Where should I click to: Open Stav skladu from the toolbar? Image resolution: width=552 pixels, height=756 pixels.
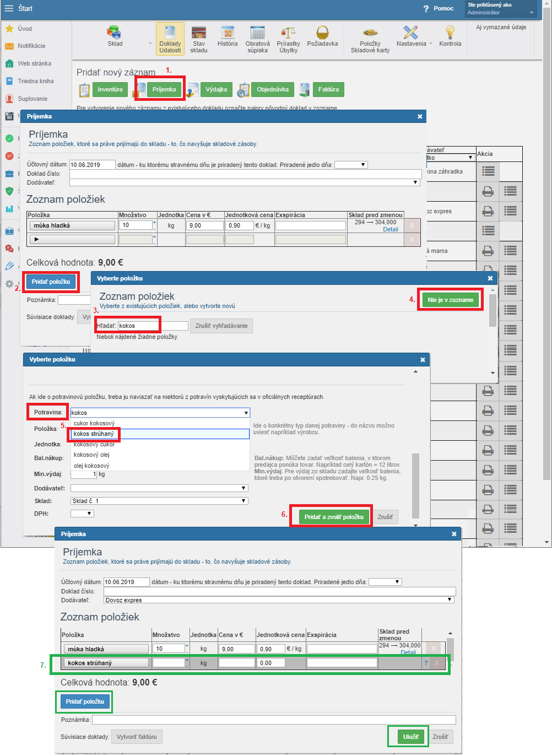tap(199, 39)
